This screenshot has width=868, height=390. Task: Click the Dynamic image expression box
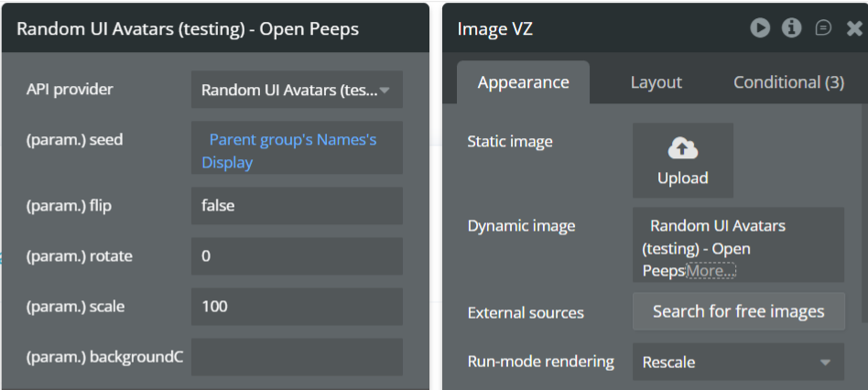pos(737,240)
